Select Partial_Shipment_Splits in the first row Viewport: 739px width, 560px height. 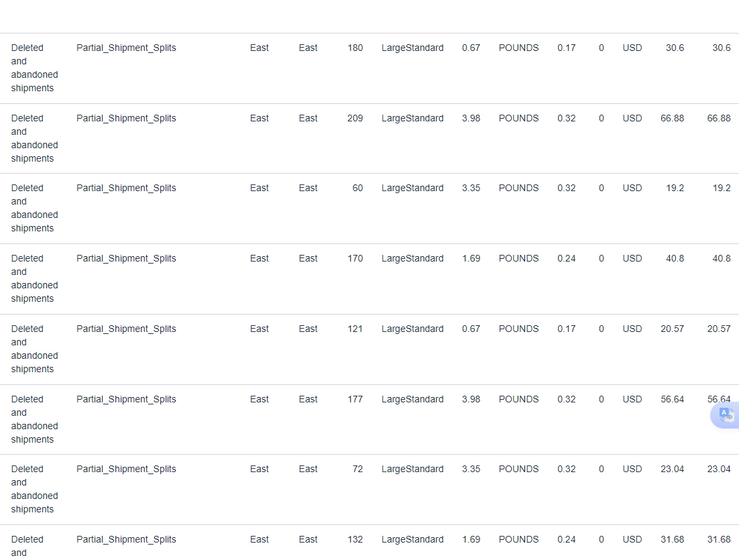click(x=126, y=48)
